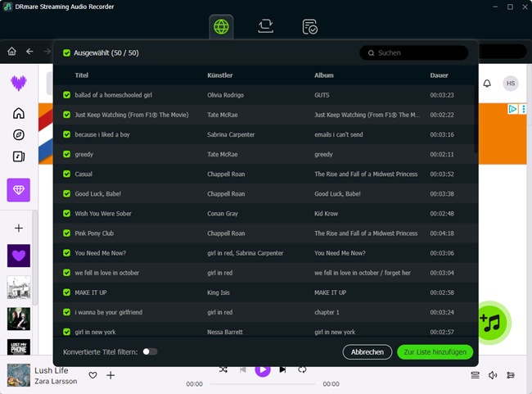Click the Abbrechen button

pyautogui.click(x=367, y=352)
